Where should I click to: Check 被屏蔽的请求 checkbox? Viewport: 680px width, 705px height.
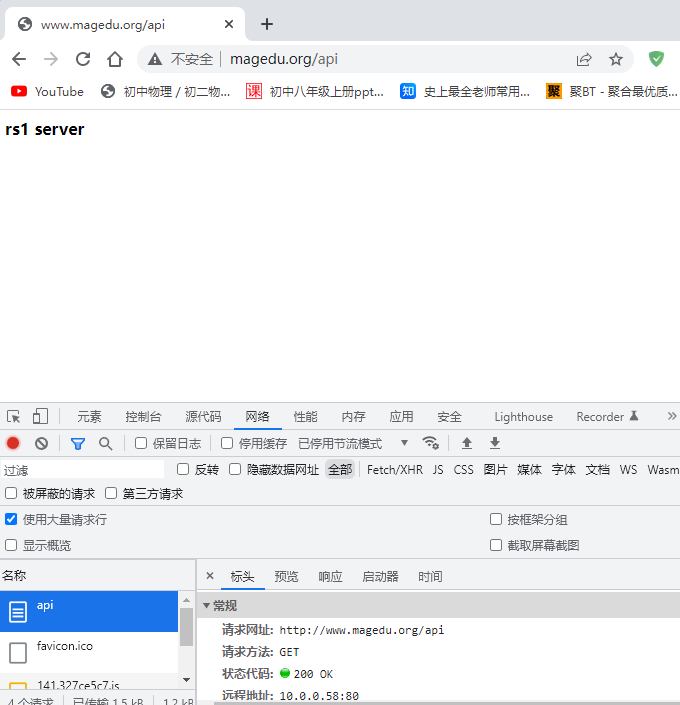[11, 493]
